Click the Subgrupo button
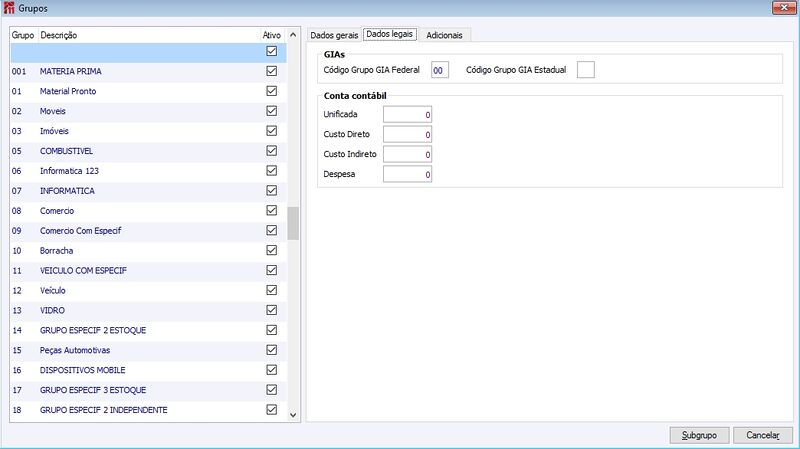The width and height of the screenshot is (800, 449). (x=699, y=435)
